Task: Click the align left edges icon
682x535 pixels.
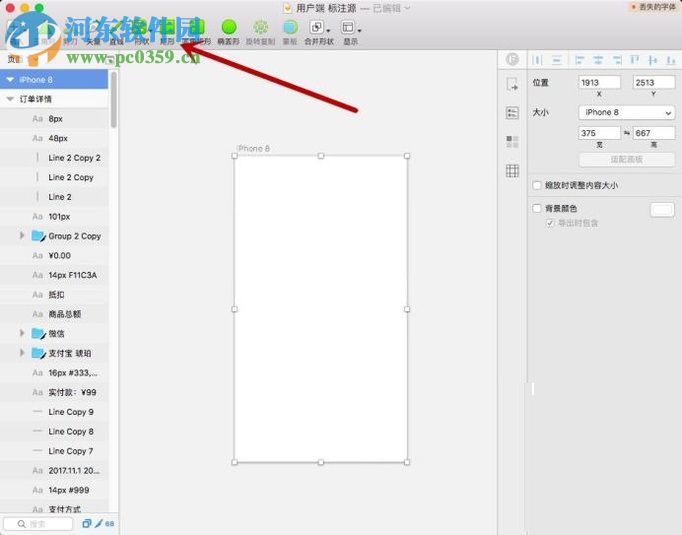Action: click(x=579, y=60)
